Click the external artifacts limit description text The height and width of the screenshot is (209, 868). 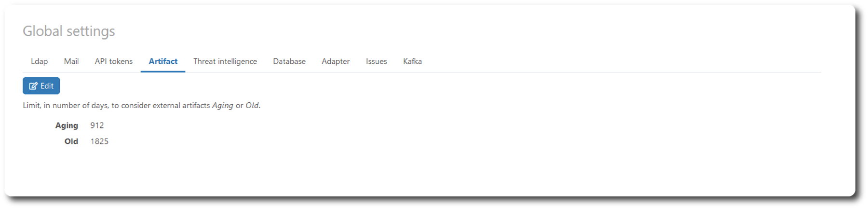142,105
